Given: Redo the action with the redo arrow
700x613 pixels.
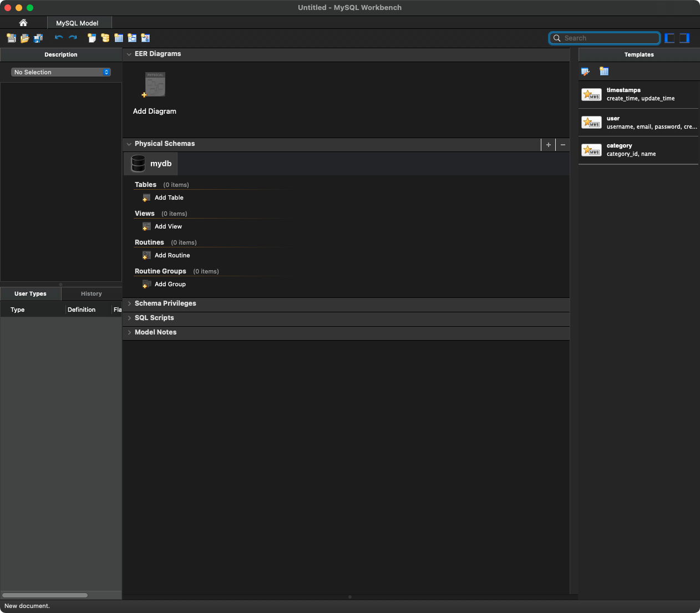Looking at the screenshot, I should pyautogui.click(x=73, y=38).
